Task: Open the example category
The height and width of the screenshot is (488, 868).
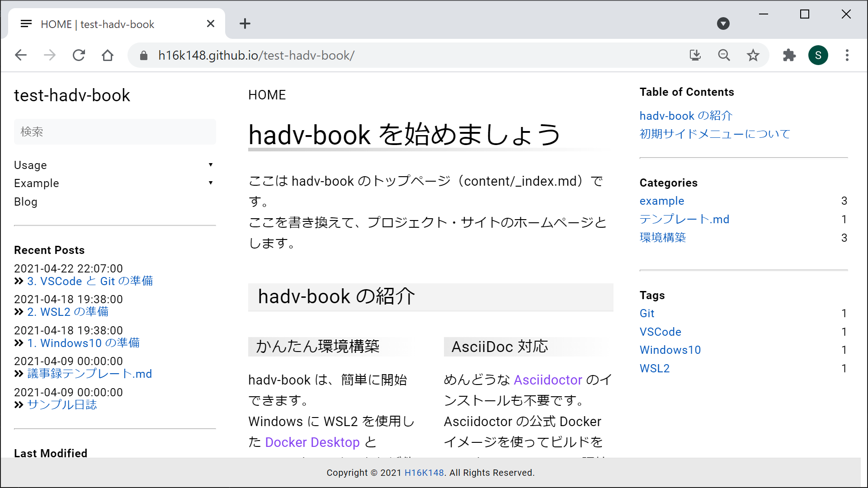Action: [662, 201]
